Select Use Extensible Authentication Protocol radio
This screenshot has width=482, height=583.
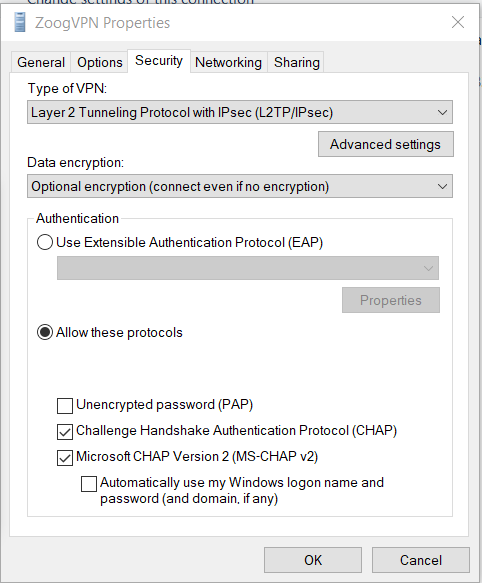pyautogui.click(x=45, y=242)
